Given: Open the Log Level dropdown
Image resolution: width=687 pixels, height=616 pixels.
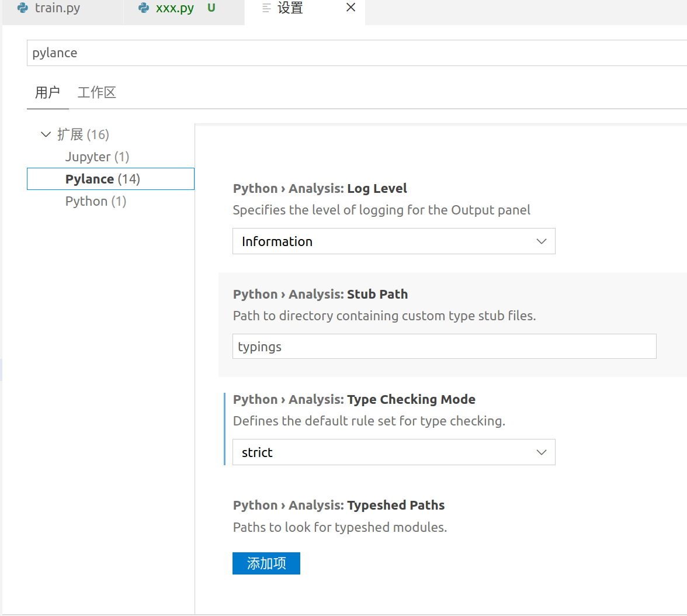Looking at the screenshot, I should coord(393,241).
